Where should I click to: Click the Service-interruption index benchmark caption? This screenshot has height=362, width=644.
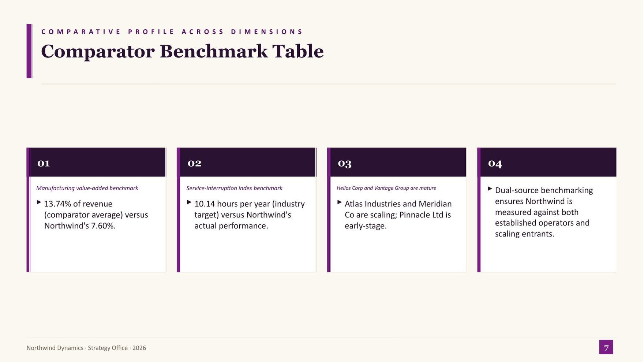pos(235,188)
